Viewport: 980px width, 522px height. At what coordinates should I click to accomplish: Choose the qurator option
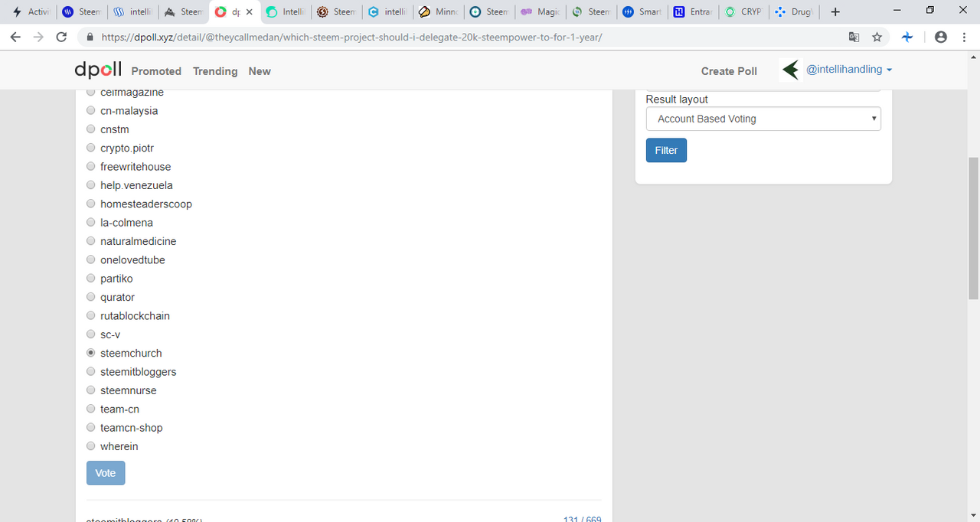(91, 297)
